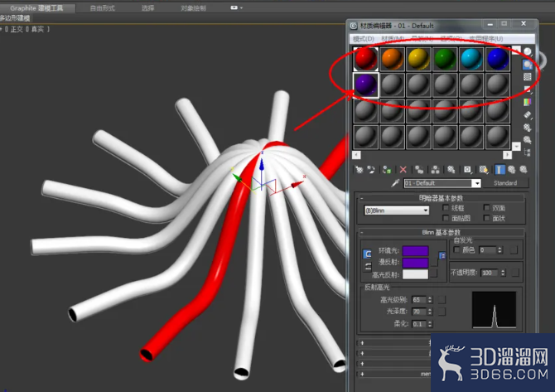This screenshot has width=555, height=392.
Task: Open the 模式(D) menu
Action: pos(364,39)
